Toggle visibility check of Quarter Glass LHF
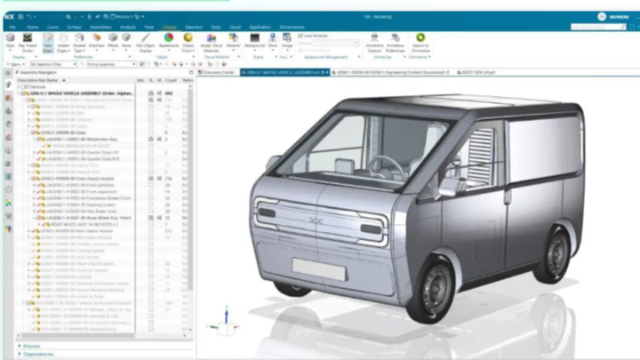This screenshot has height=360, width=640. [x=40, y=152]
